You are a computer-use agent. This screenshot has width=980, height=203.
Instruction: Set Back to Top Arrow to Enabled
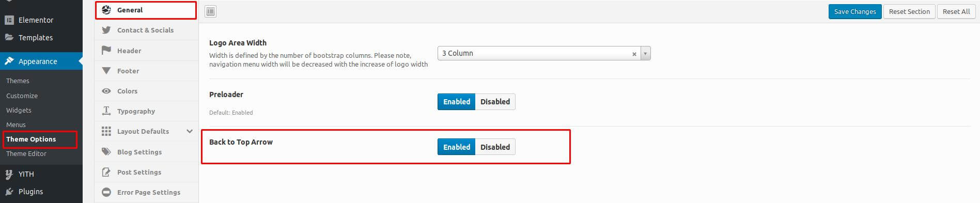457,147
